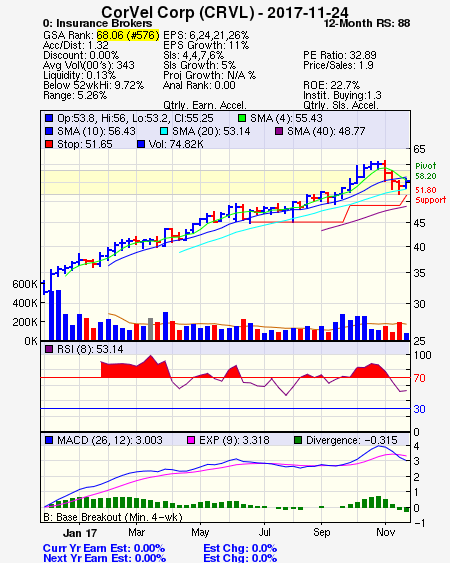Click the blue OHLC price legend swatch

[x=49, y=118]
